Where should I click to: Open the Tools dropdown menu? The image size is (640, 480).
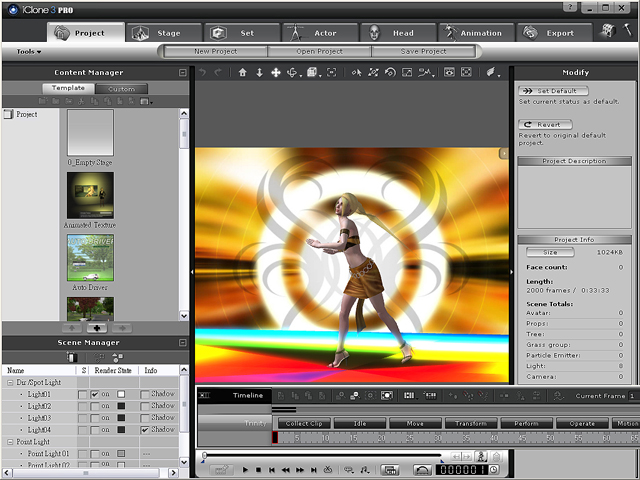pyautogui.click(x=29, y=51)
